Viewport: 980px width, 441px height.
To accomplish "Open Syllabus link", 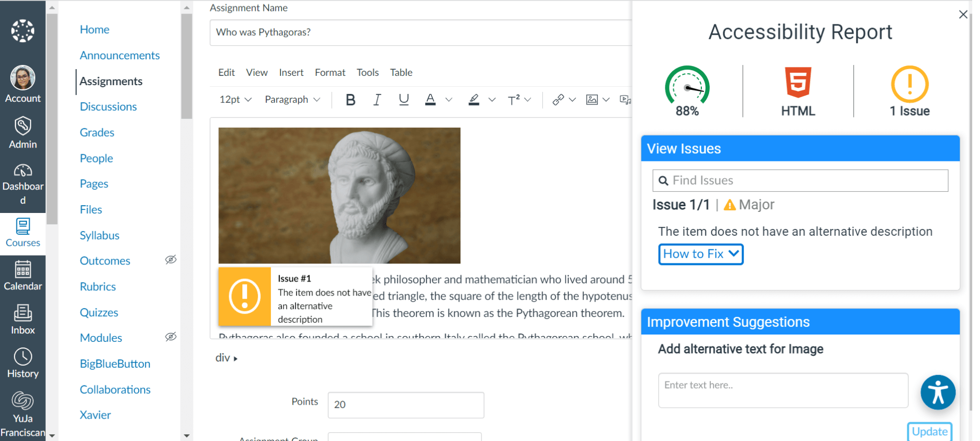I will pos(99,235).
